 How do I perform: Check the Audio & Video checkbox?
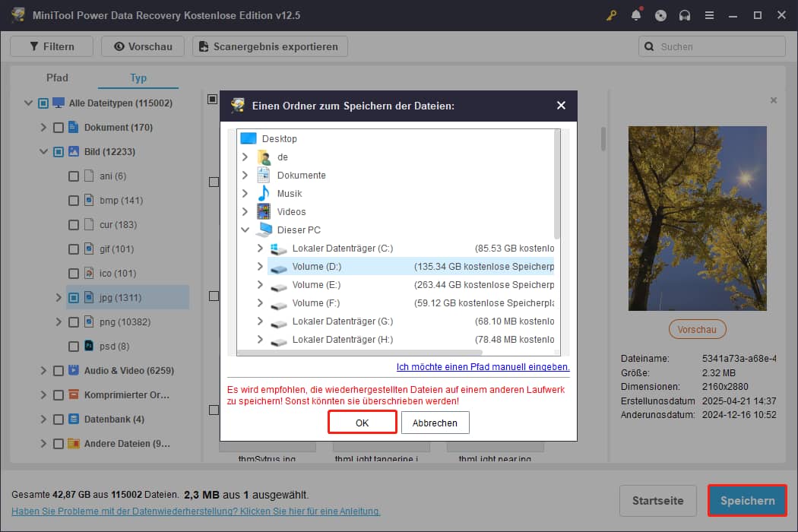(59, 371)
